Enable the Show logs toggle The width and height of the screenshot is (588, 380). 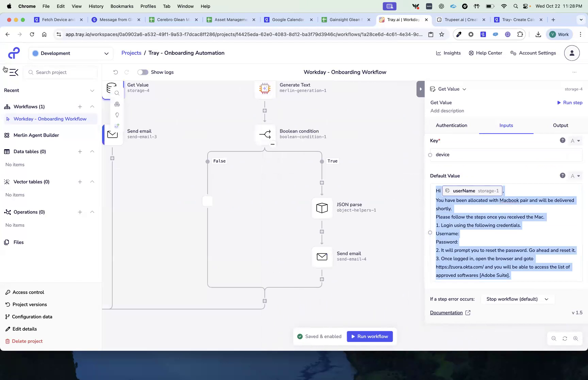(x=143, y=72)
